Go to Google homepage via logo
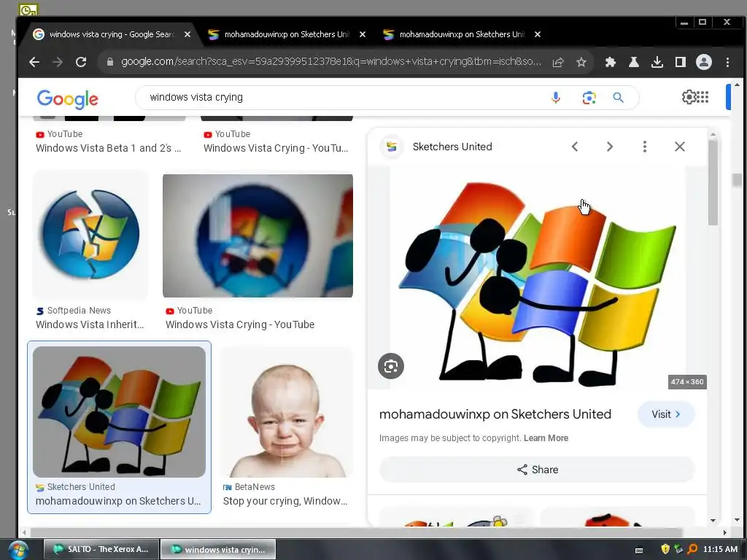Screen dimensions: 747x560 coord(68,99)
